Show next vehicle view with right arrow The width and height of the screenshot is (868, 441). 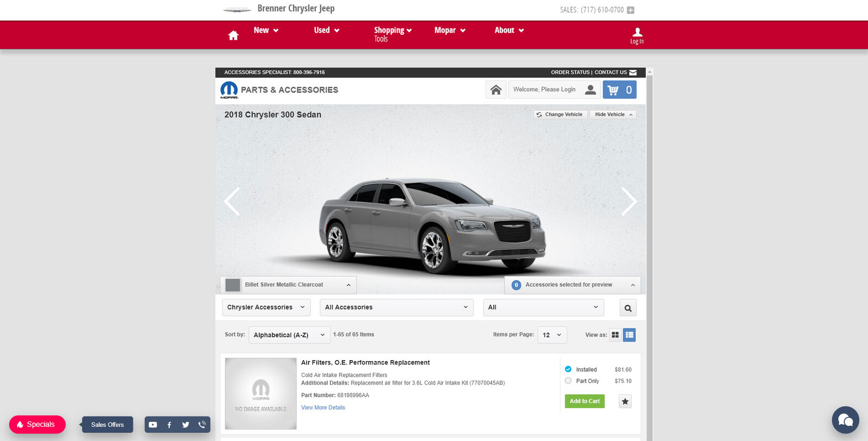(x=629, y=201)
